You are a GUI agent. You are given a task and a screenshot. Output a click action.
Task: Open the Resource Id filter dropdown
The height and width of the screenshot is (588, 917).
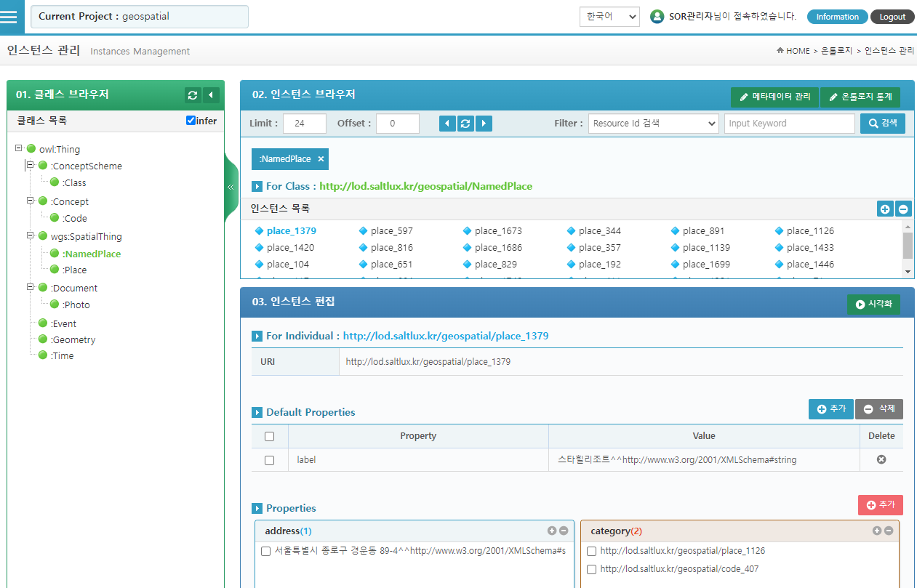pos(653,124)
